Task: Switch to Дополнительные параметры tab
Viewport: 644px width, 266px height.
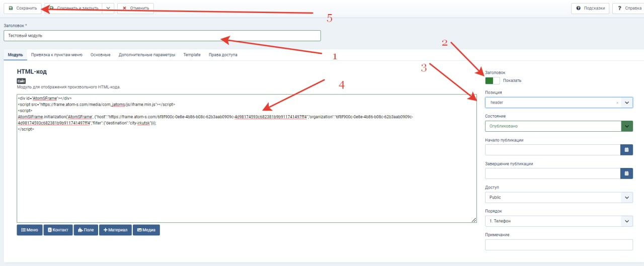Action: pyautogui.click(x=147, y=55)
